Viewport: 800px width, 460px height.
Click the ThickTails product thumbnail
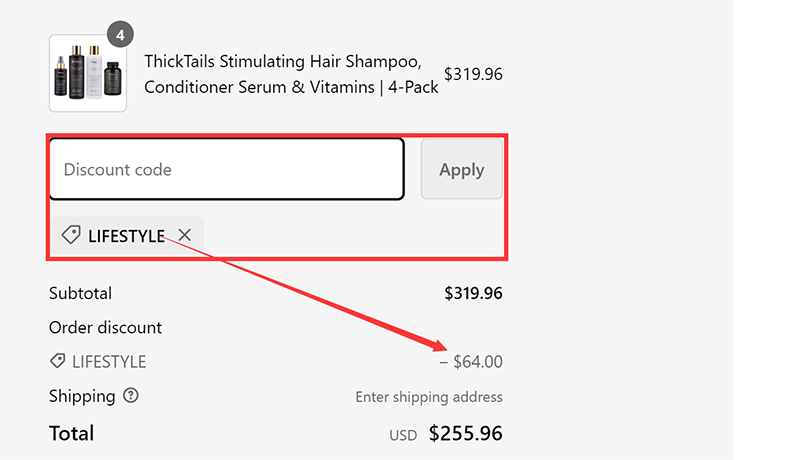click(x=88, y=73)
